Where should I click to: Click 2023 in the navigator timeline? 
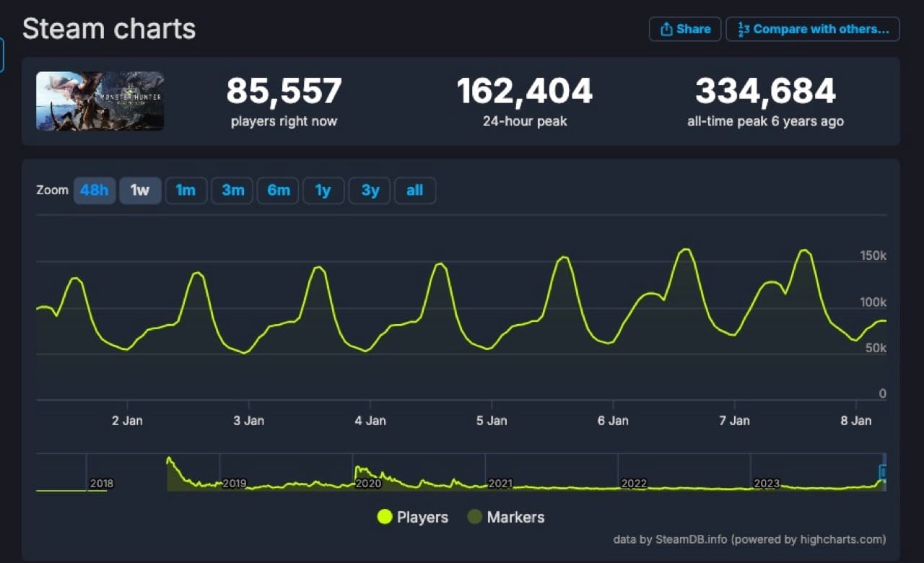pos(767,484)
